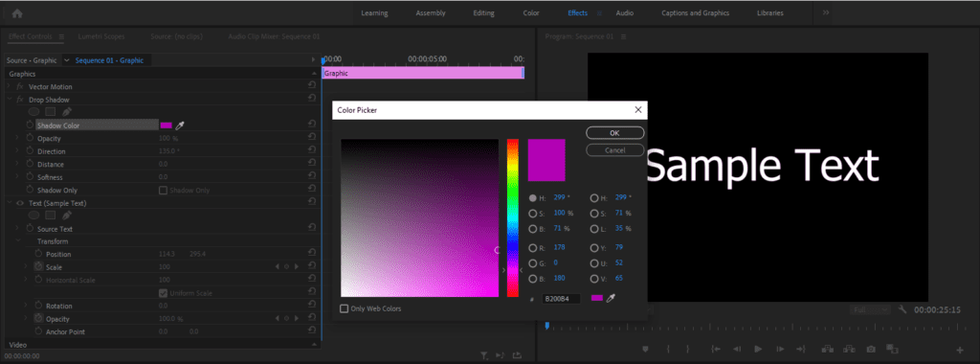Switch to the Learning workspace

click(374, 13)
